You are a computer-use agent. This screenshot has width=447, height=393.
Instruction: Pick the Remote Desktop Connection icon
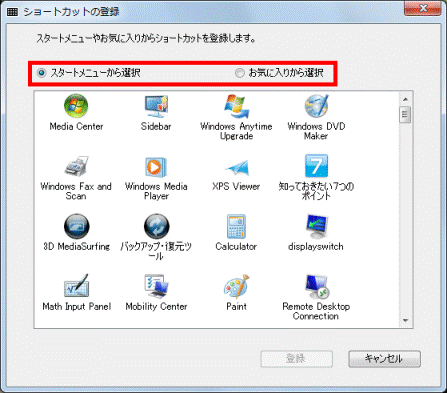317,286
